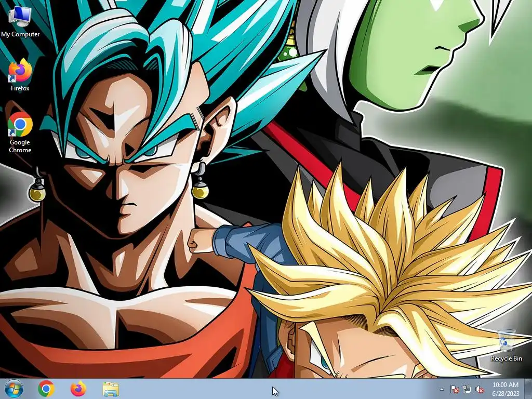Open Windows Explorer from the taskbar
The width and height of the screenshot is (532, 399).
click(111, 389)
